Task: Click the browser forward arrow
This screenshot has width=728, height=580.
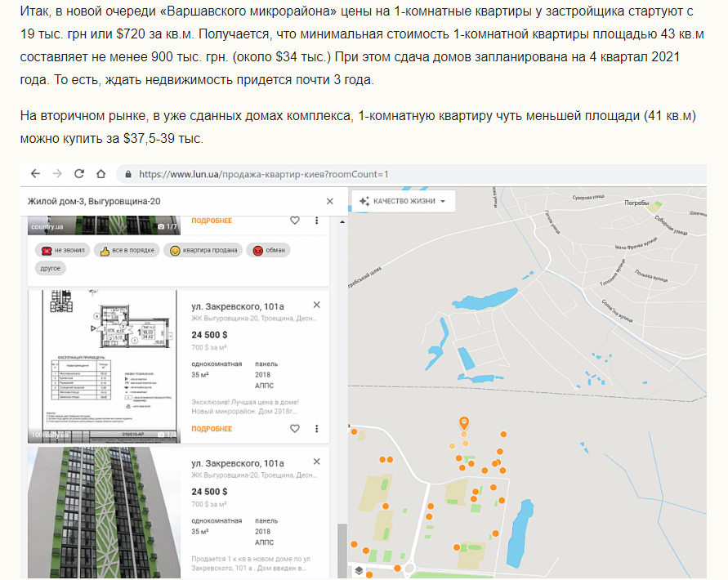Action: [56, 174]
